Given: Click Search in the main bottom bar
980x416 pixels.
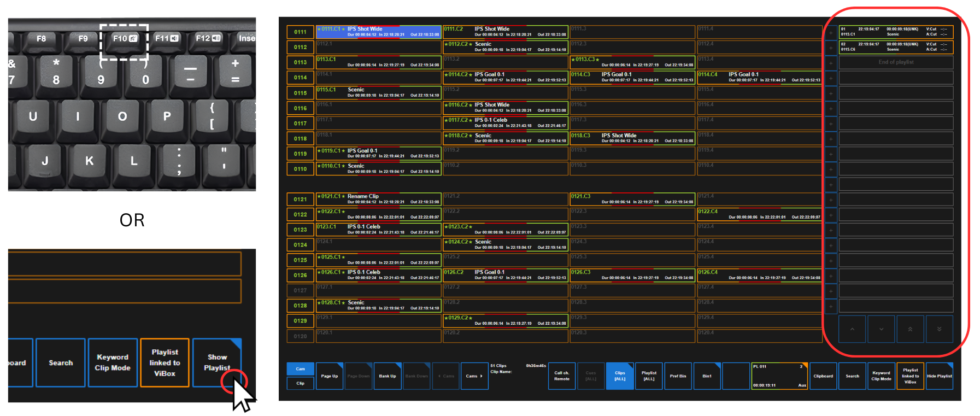Looking at the screenshot, I should point(852,376).
